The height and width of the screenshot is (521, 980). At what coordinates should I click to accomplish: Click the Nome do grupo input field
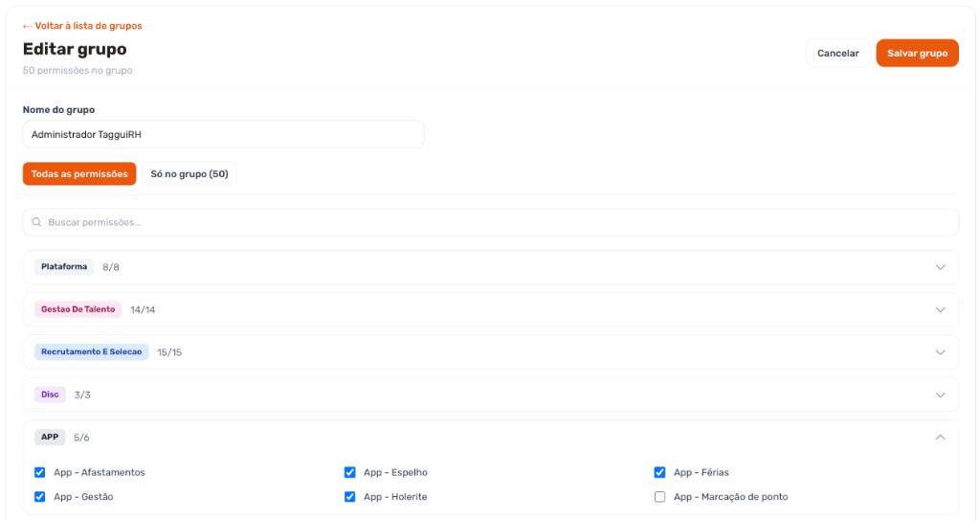(x=223, y=134)
